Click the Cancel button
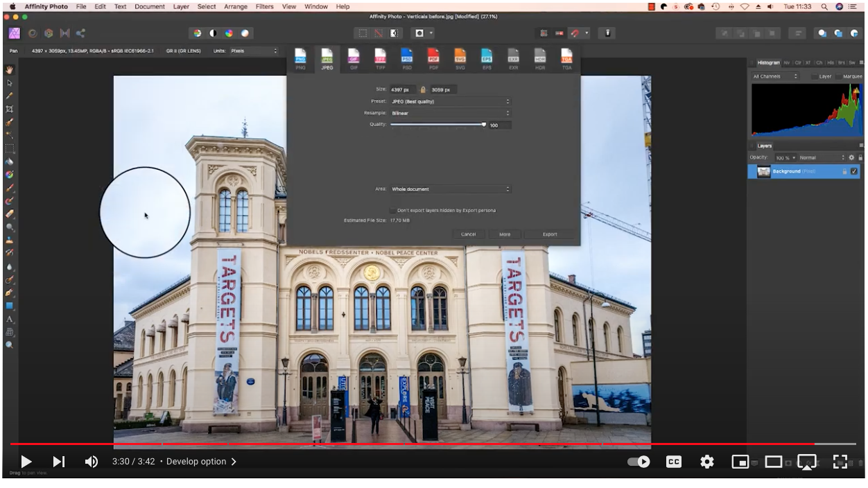868x488 pixels. coord(469,234)
